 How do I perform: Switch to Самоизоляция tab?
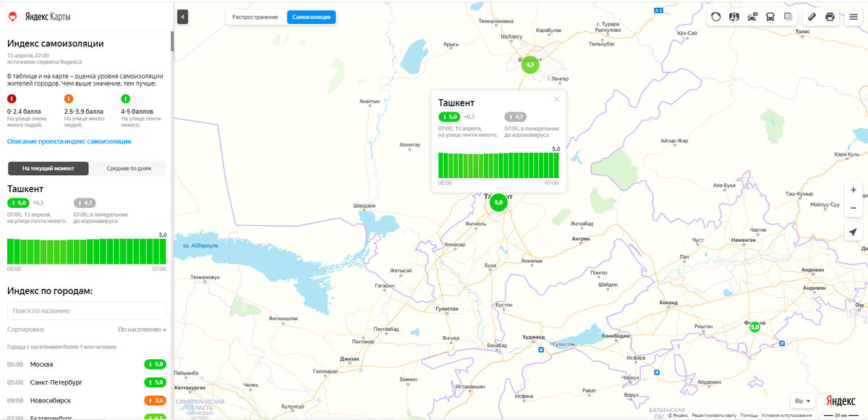point(311,17)
